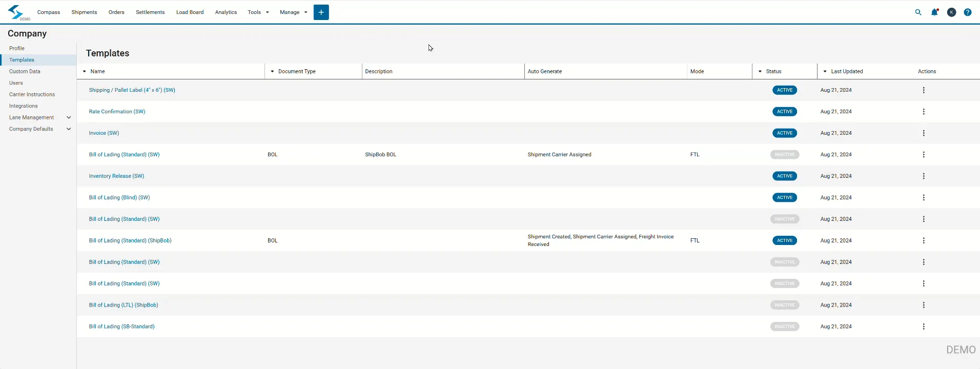
Task: Open actions menu for ShipBob BOL description row
Action: coord(924,155)
